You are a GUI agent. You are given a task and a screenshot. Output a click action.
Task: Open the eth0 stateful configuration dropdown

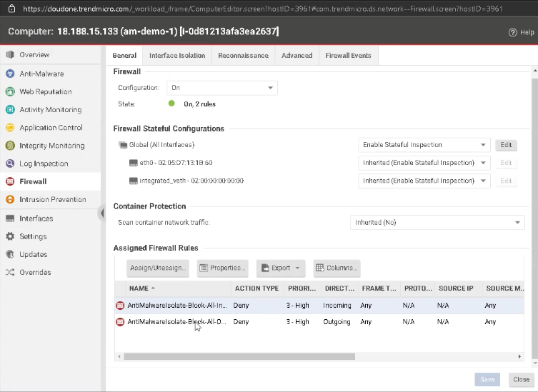(x=424, y=163)
